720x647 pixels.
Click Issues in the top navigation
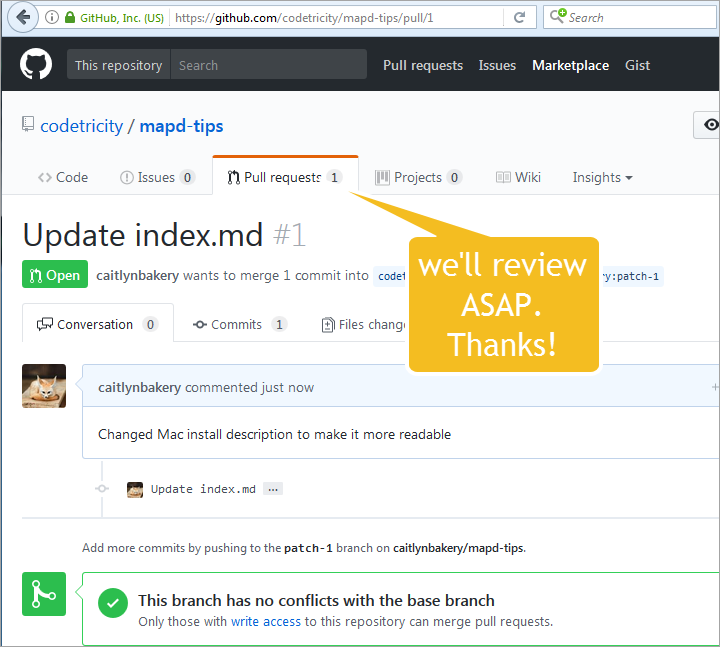point(497,65)
